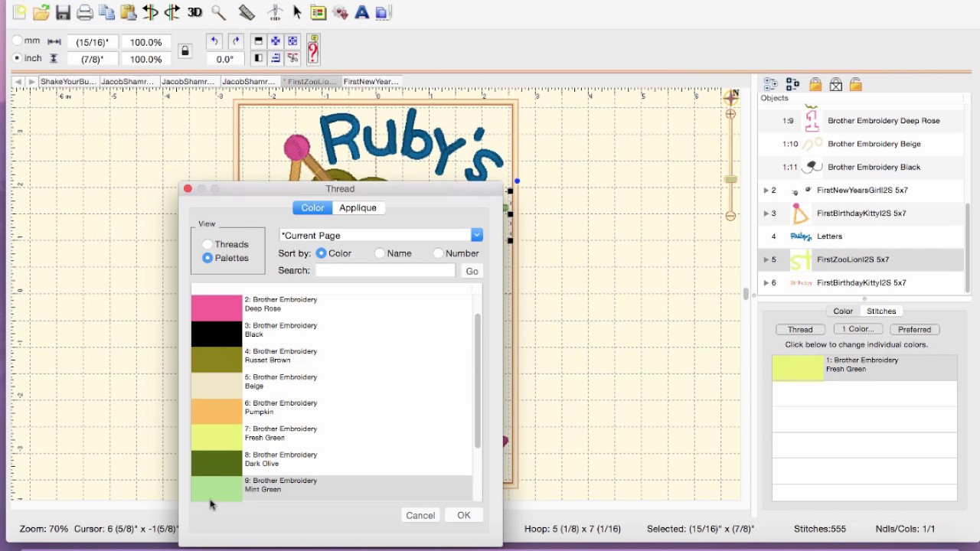The image size is (980, 551).
Task: Select the magnifying glass zoom tool
Action: tap(219, 12)
